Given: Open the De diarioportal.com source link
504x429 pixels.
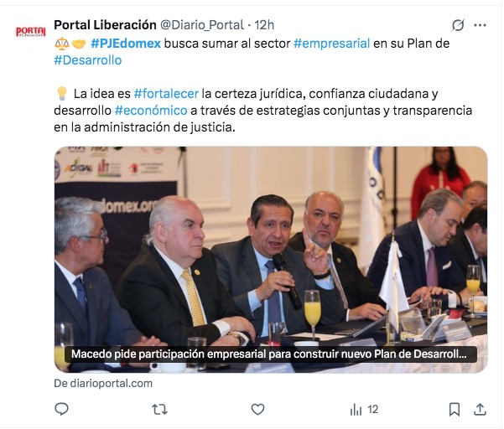Looking at the screenshot, I should click(103, 384).
